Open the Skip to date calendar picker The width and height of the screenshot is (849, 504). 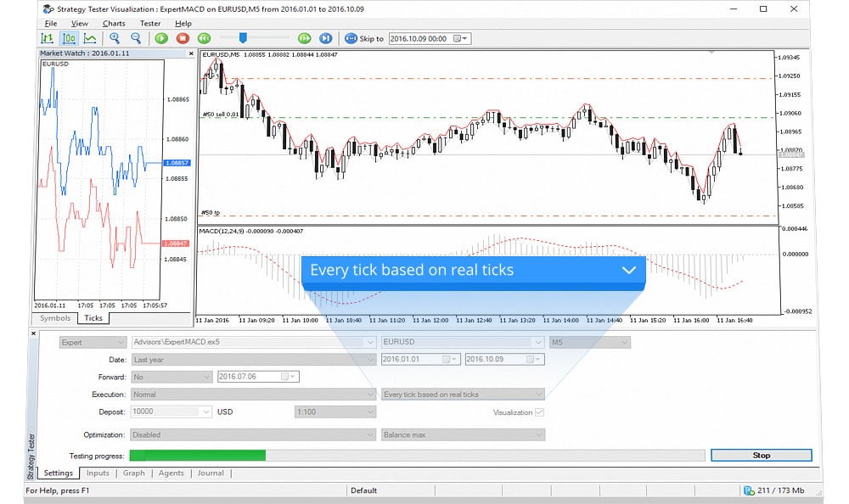click(460, 38)
